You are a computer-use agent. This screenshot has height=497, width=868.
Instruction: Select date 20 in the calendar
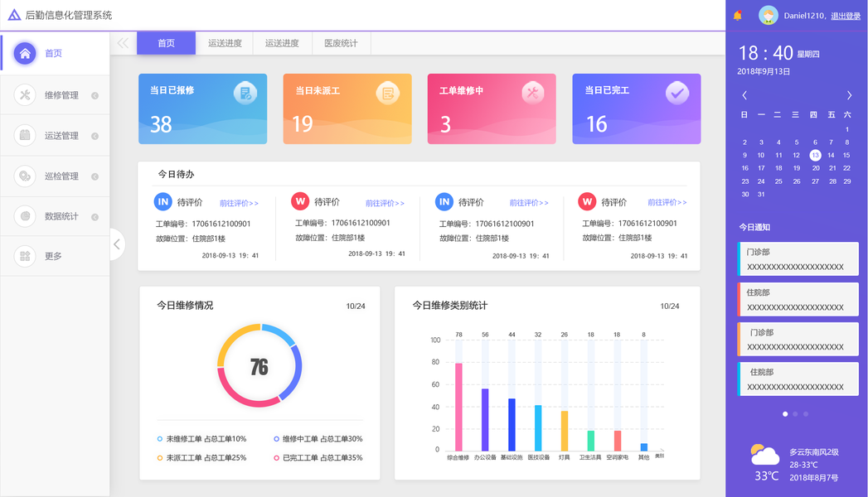click(816, 168)
